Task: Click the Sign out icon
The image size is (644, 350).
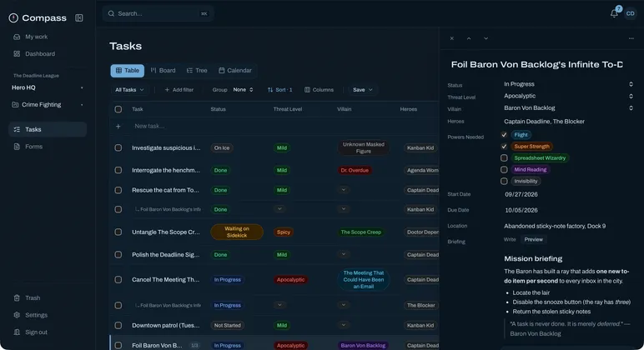Action: (17, 332)
